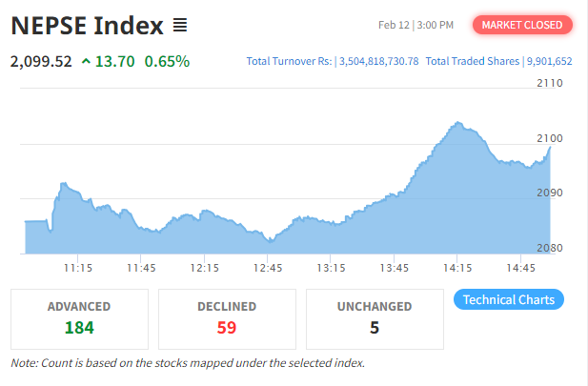
Task: Select the UNCHANGED stocks count card
Action: (x=375, y=318)
